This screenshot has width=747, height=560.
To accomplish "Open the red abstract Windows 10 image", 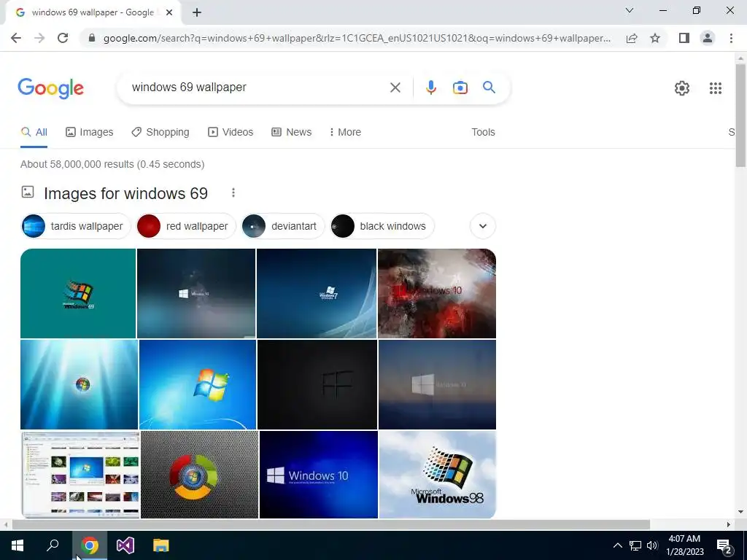I will coord(437,293).
